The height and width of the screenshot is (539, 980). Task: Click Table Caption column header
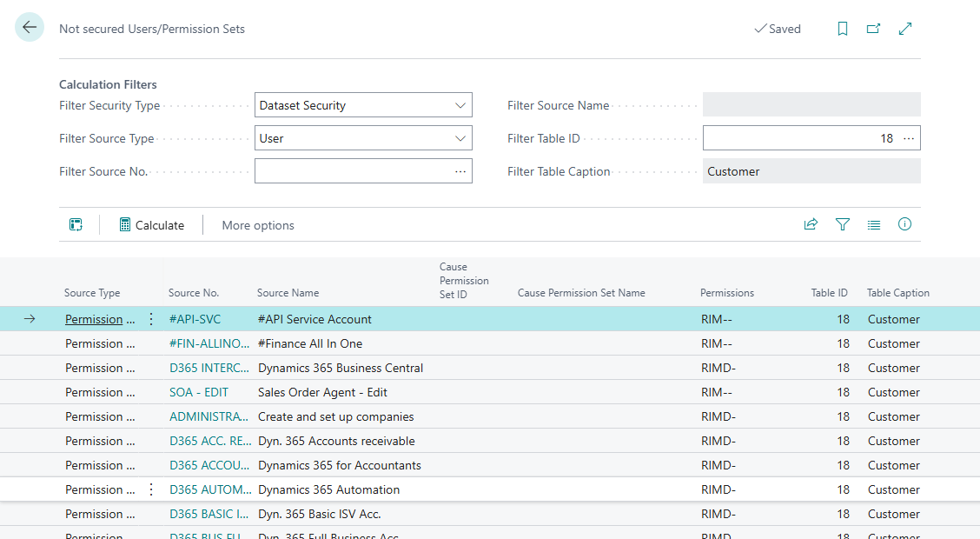pos(898,293)
